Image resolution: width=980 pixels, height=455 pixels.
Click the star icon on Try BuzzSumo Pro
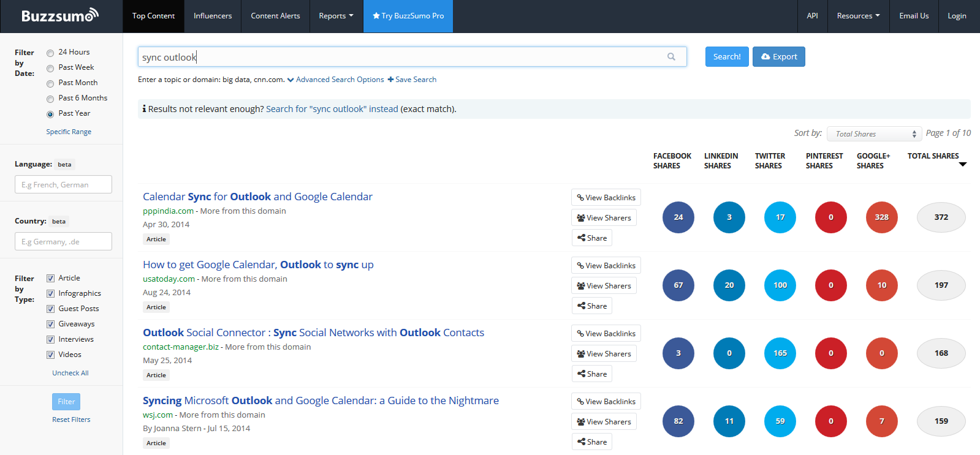[376, 15]
